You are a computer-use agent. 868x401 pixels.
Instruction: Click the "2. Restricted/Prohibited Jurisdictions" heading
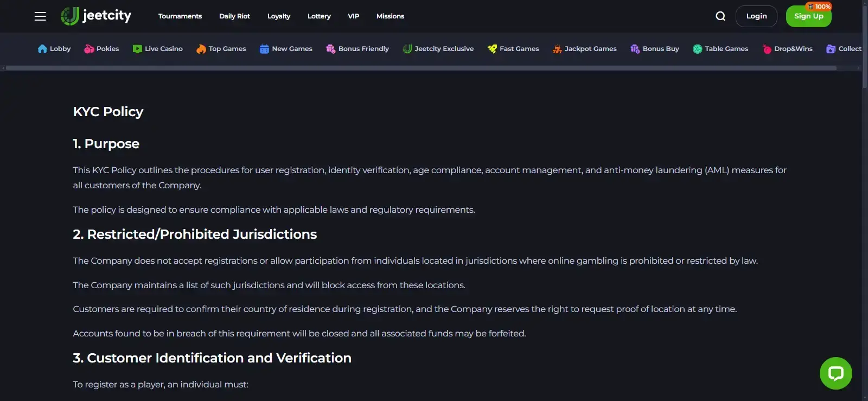coord(195,234)
